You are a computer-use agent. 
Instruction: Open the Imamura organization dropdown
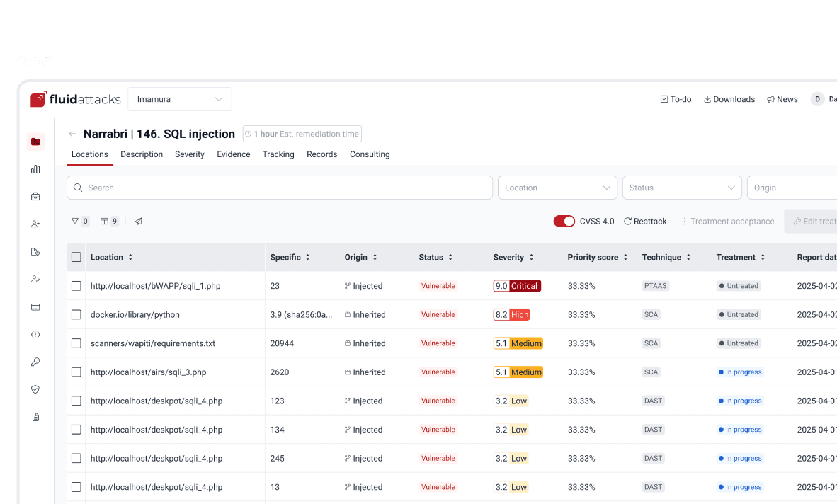point(180,99)
